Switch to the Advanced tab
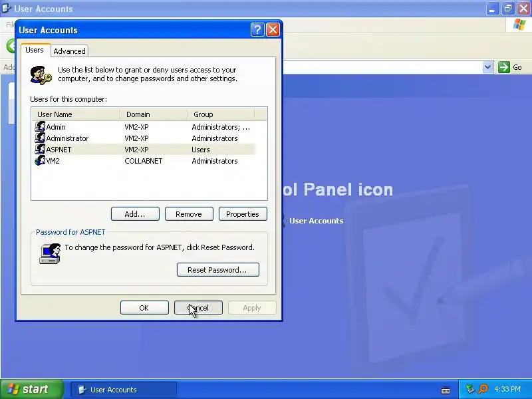 [69, 51]
